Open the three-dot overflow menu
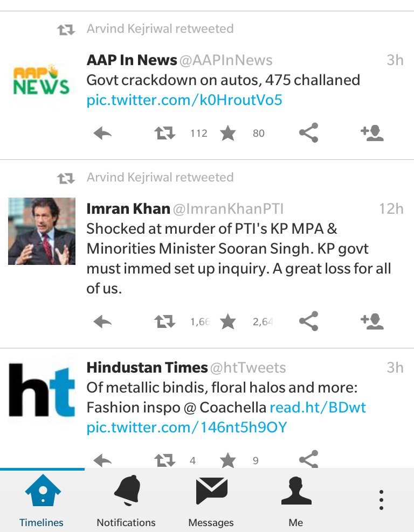 point(382,500)
